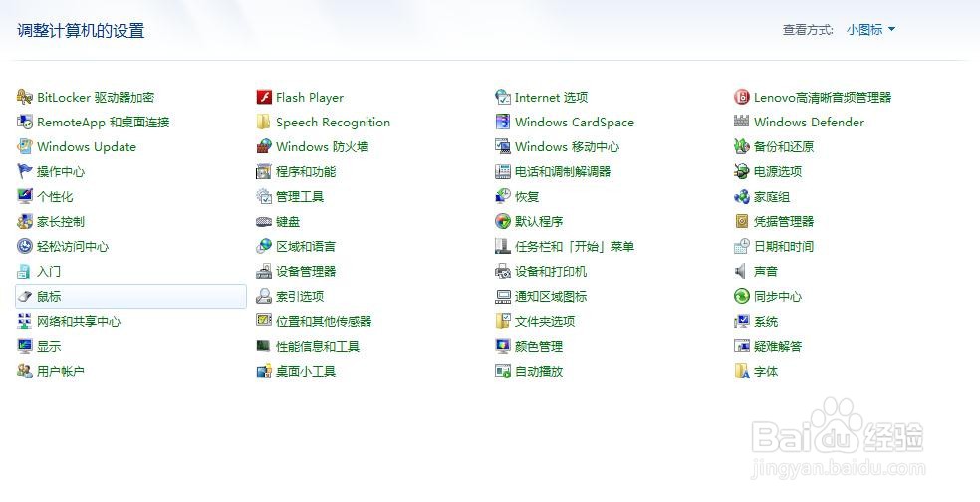Open the 通知区域图标 link
Image resolution: width=980 pixels, height=502 pixels.
click(x=551, y=297)
